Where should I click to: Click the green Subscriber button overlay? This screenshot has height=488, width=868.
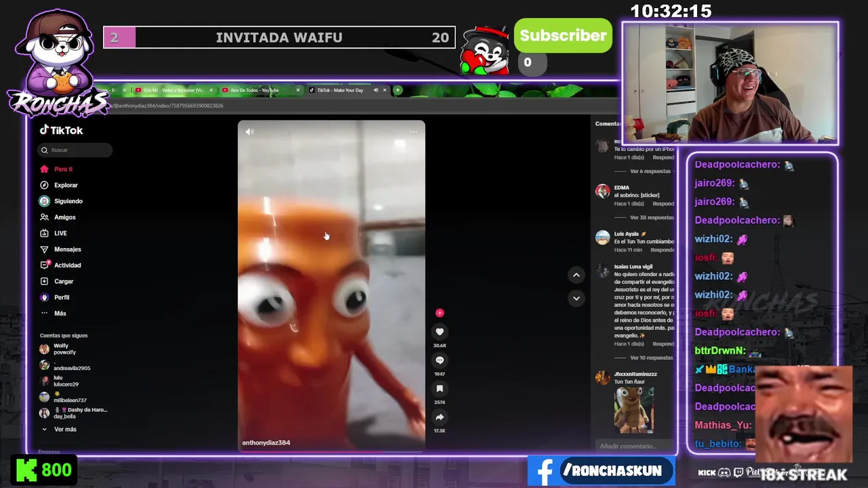pos(563,36)
